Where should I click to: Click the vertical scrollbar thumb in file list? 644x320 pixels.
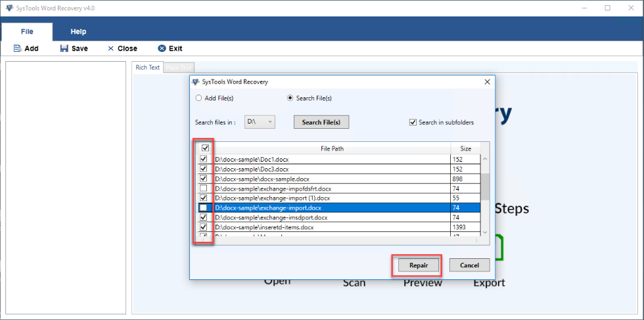(485, 186)
